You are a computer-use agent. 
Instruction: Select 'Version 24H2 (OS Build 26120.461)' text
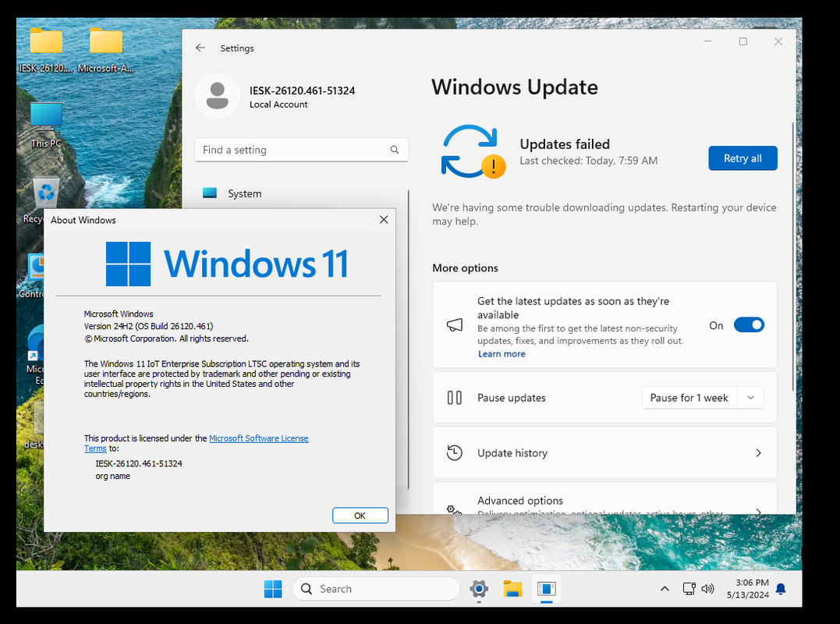tap(148, 326)
